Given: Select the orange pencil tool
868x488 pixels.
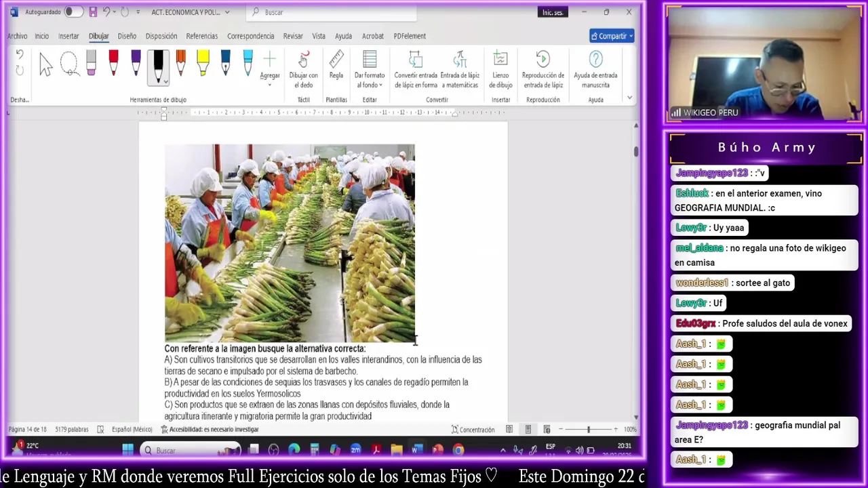Looking at the screenshot, I should pos(180,64).
